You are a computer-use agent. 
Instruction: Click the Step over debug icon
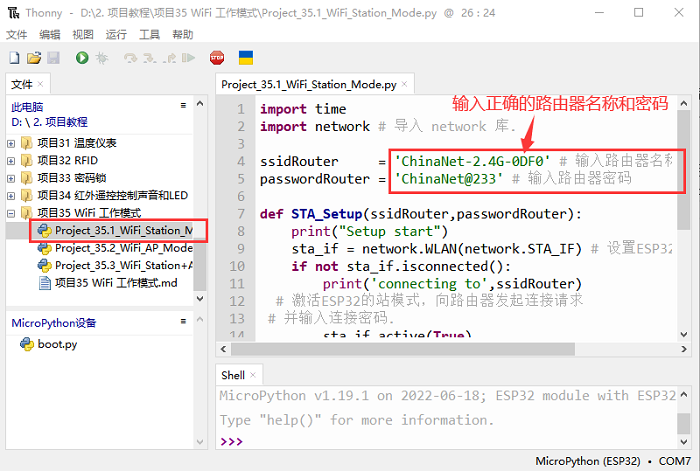point(129,58)
